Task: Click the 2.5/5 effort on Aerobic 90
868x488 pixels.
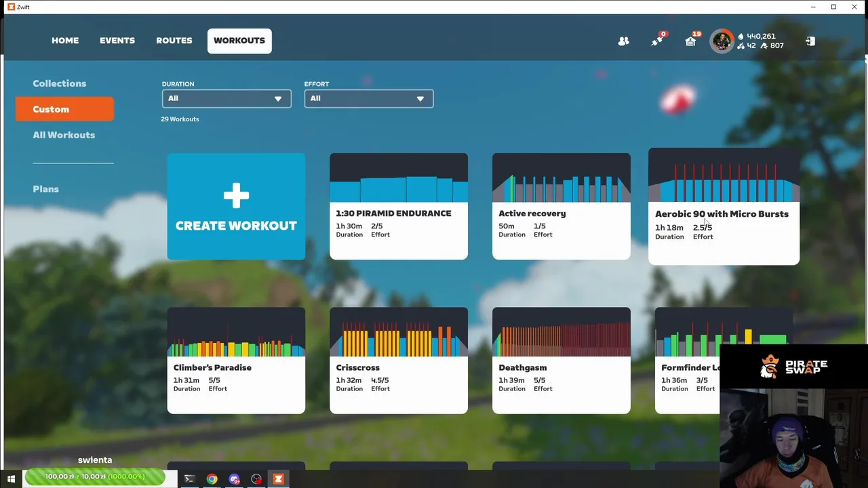Action: [x=703, y=228]
